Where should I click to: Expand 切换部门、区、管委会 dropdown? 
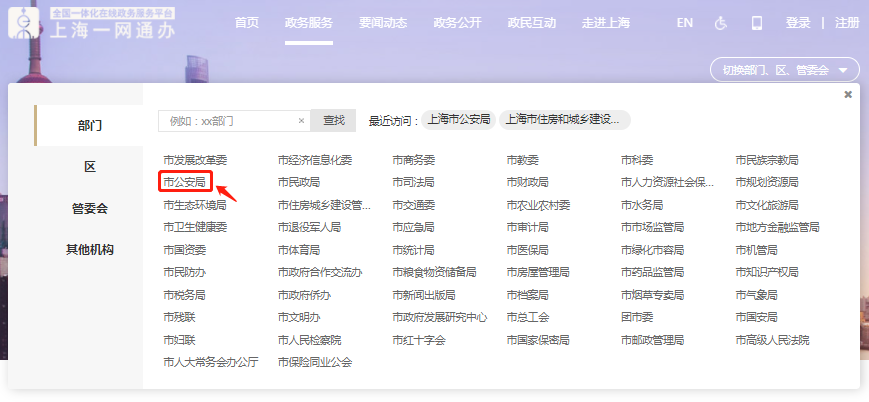pyautogui.click(x=785, y=70)
